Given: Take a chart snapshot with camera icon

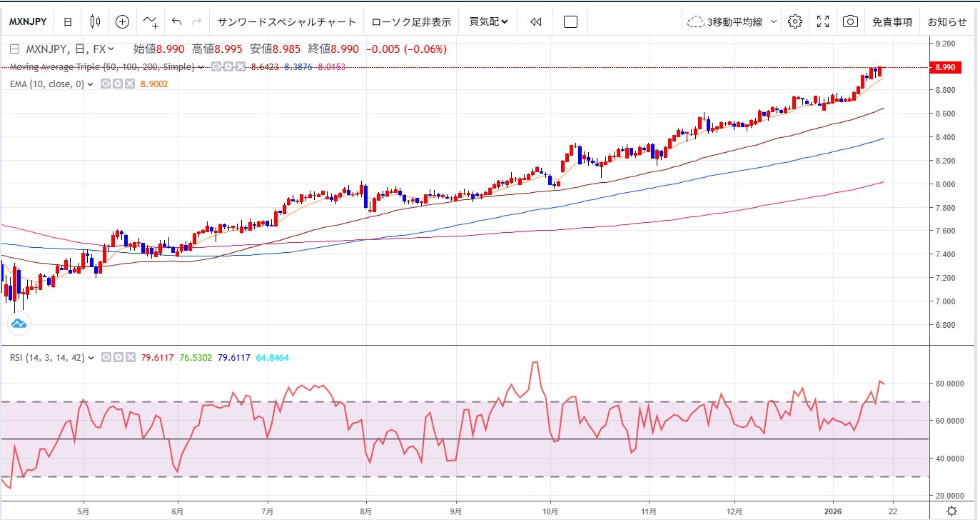Looking at the screenshot, I should click(849, 21).
